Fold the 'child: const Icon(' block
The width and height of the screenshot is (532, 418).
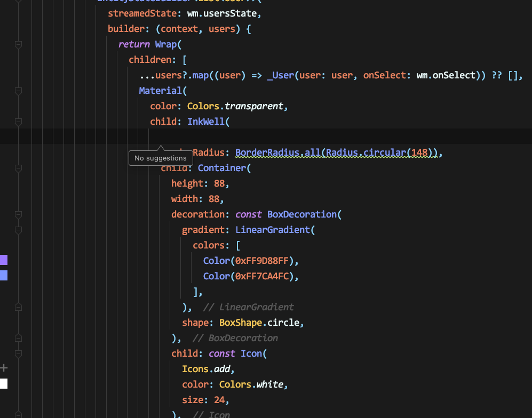point(18,354)
